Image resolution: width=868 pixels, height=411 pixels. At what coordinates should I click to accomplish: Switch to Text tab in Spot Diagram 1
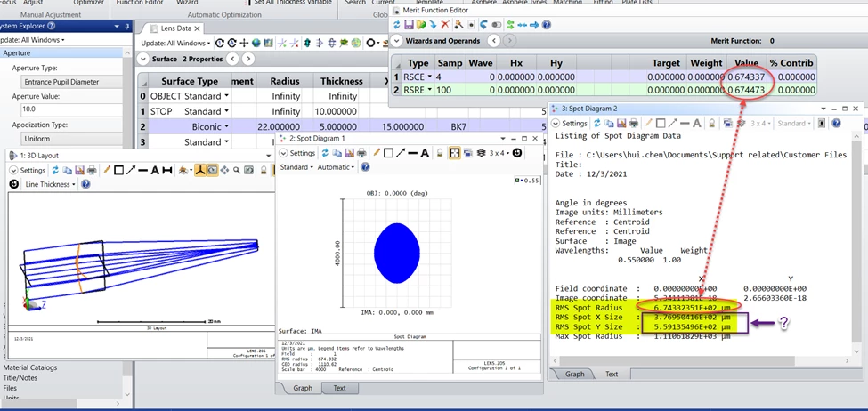click(x=339, y=388)
